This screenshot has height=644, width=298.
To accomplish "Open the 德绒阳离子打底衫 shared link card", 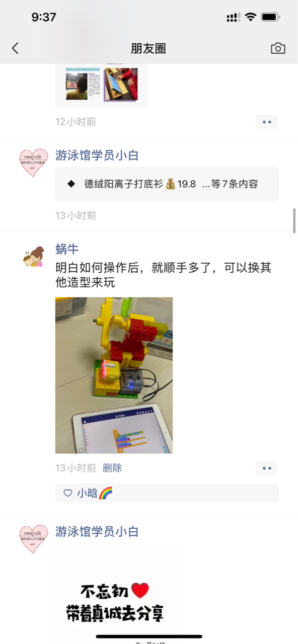I will pyautogui.click(x=167, y=184).
